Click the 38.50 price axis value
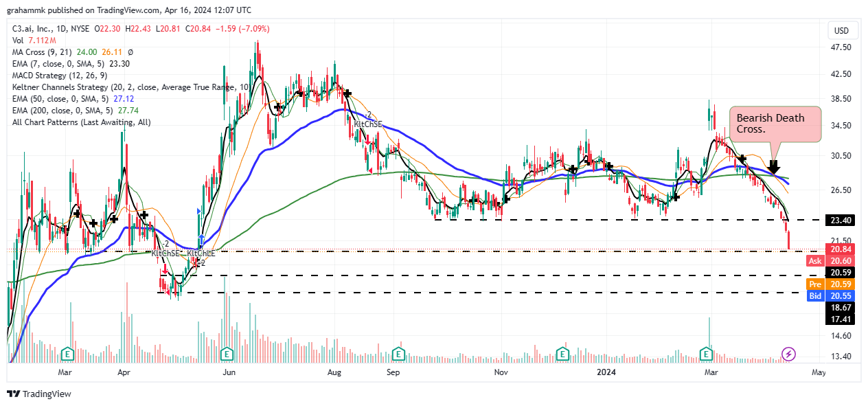The height and width of the screenshot is (406, 868). pos(841,99)
